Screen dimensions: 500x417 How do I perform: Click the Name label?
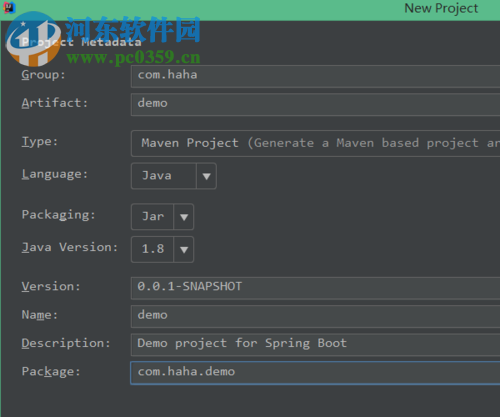coord(40,315)
